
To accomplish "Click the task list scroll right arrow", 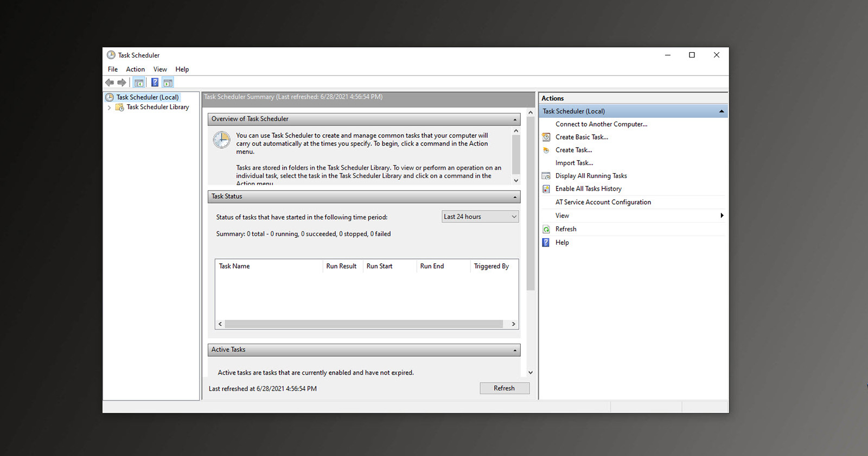I will tap(513, 324).
